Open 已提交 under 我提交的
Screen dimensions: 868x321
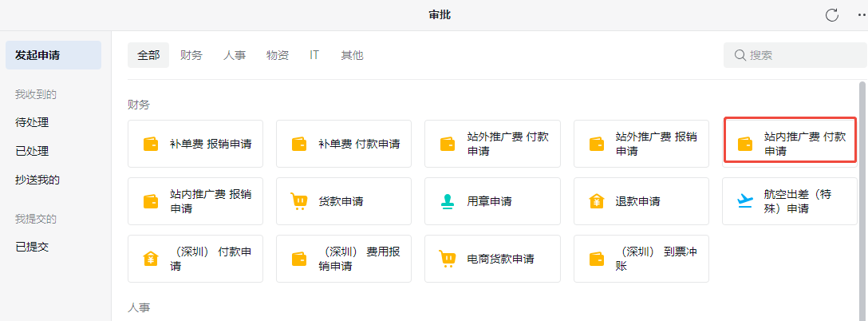tap(32, 247)
